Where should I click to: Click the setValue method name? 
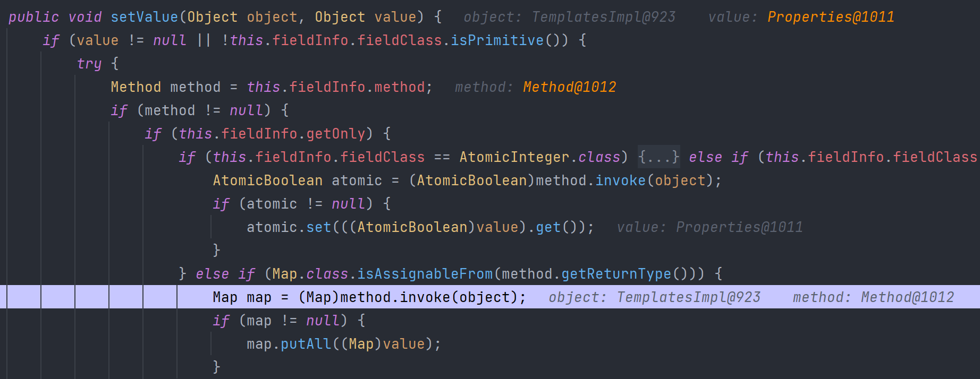[x=145, y=17]
